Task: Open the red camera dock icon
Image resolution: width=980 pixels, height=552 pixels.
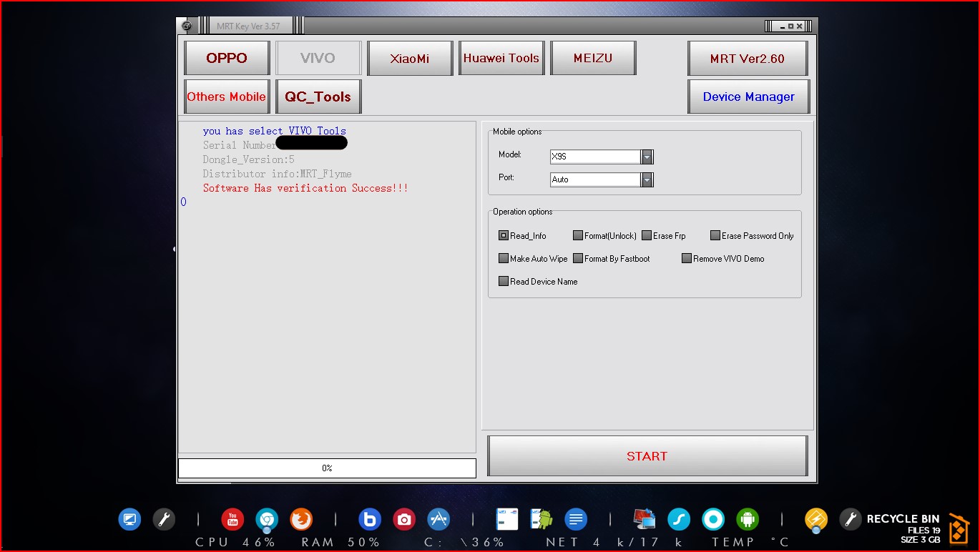Action: click(404, 519)
